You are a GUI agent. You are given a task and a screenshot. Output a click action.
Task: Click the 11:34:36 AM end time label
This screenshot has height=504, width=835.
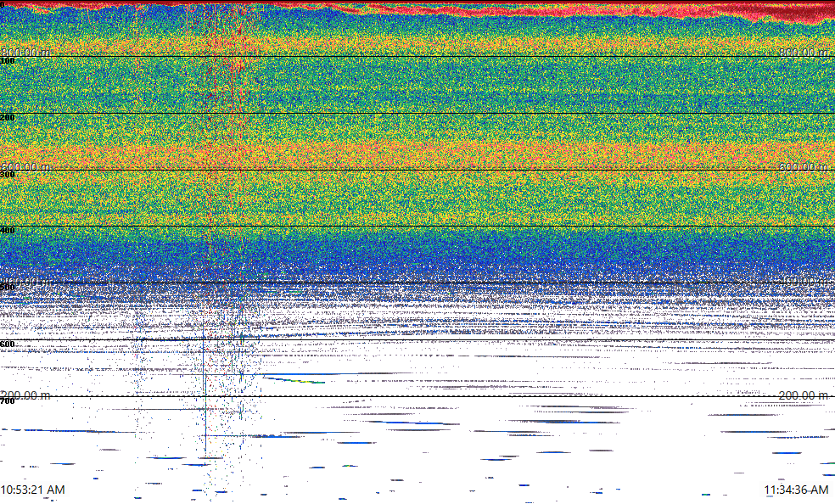pyautogui.click(x=796, y=490)
